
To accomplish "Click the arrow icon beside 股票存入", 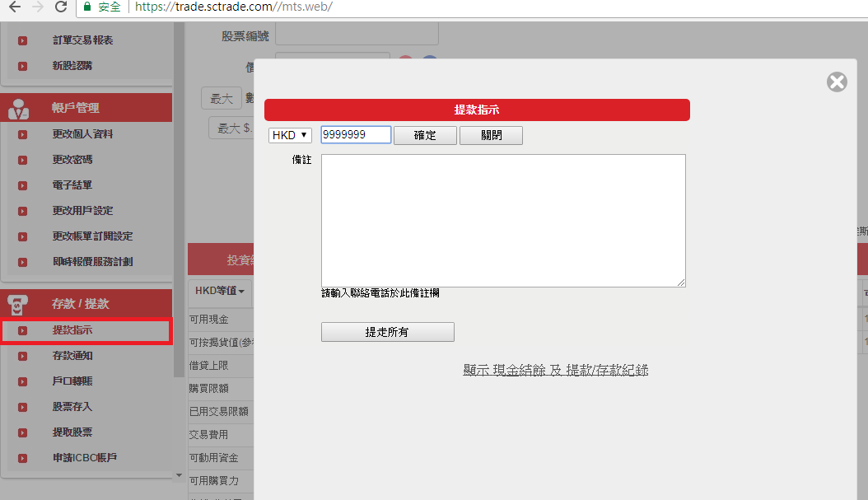I will tap(22, 407).
